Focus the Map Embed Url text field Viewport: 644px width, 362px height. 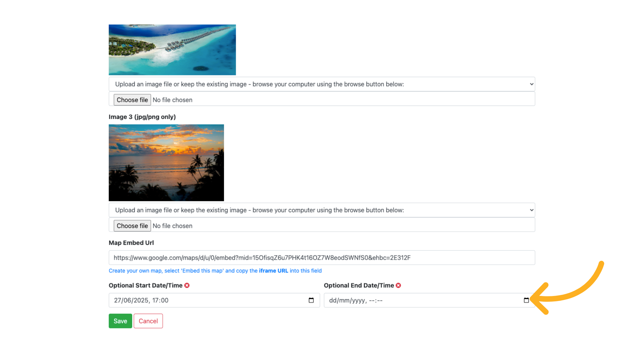(x=321, y=258)
